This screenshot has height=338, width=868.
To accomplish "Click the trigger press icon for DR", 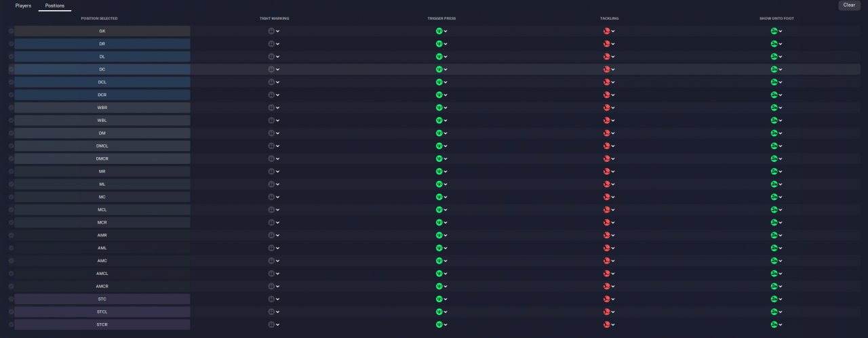I will [x=439, y=44].
